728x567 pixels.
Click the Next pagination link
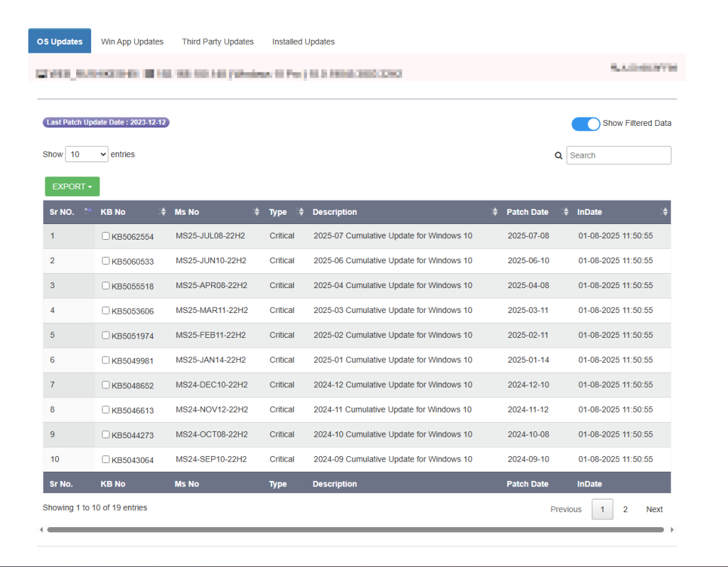coord(654,509)
